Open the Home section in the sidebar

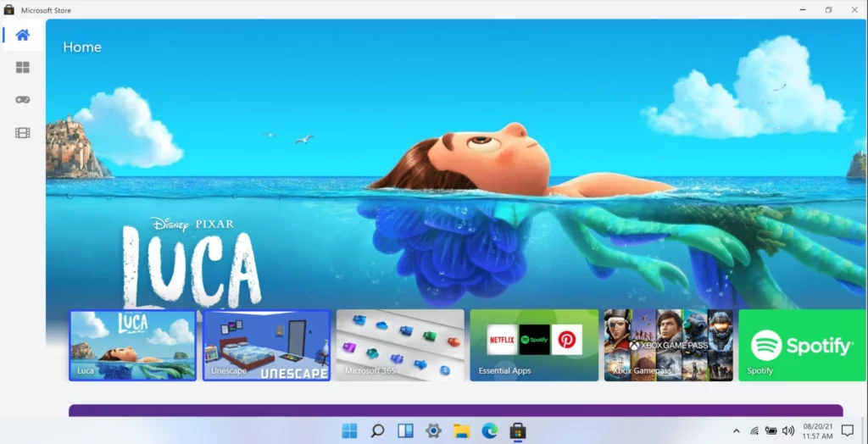[22, 36]
